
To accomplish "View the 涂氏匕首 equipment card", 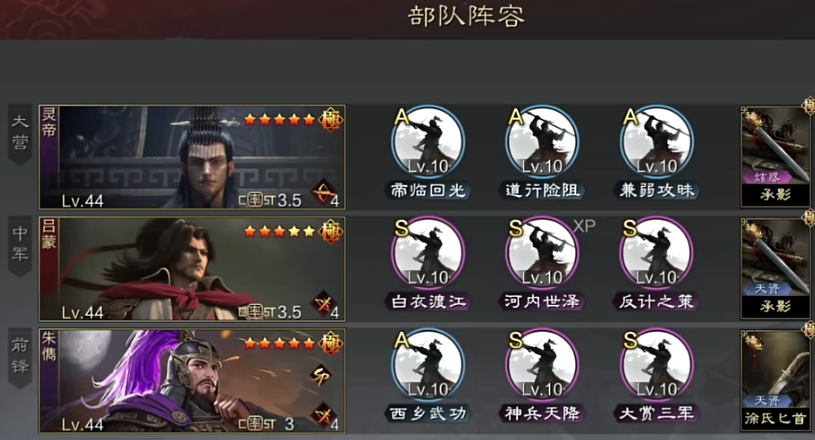I will 775,380.
